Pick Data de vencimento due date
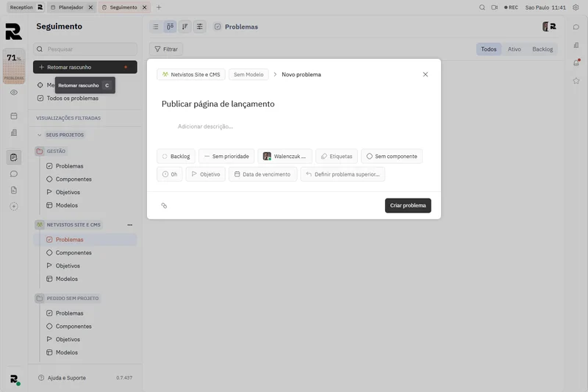This screenshot has height=392, width=588. (x=263, y=174)
